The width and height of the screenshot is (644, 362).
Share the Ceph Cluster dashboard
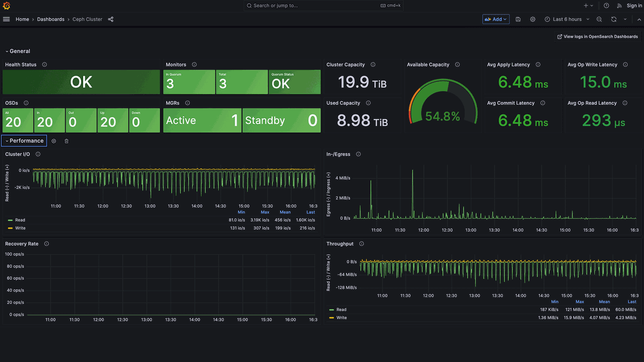[x=111, y=19]
